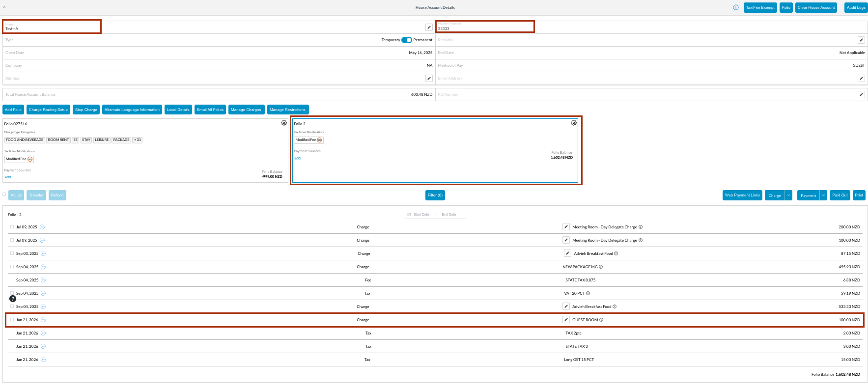Open settings gear for Folio 2
The width and height of the screenshot is (868, 389).
[574, 123]
